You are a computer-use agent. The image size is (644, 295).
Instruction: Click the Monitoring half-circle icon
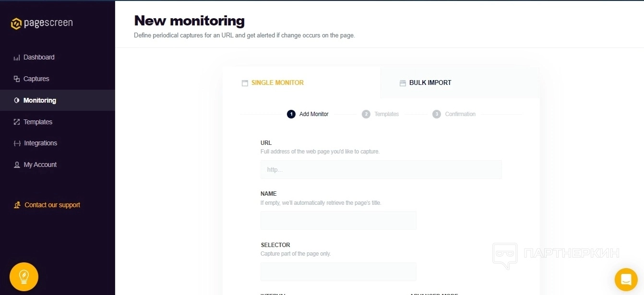coord(17,101)
